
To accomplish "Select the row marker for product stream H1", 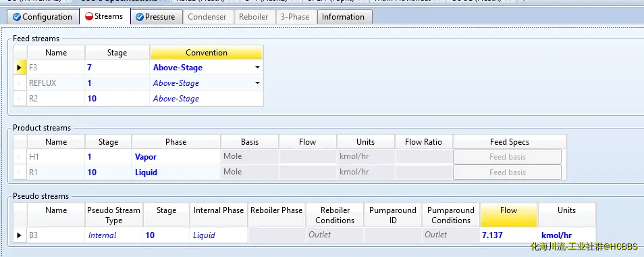I will tap(20, 157).
